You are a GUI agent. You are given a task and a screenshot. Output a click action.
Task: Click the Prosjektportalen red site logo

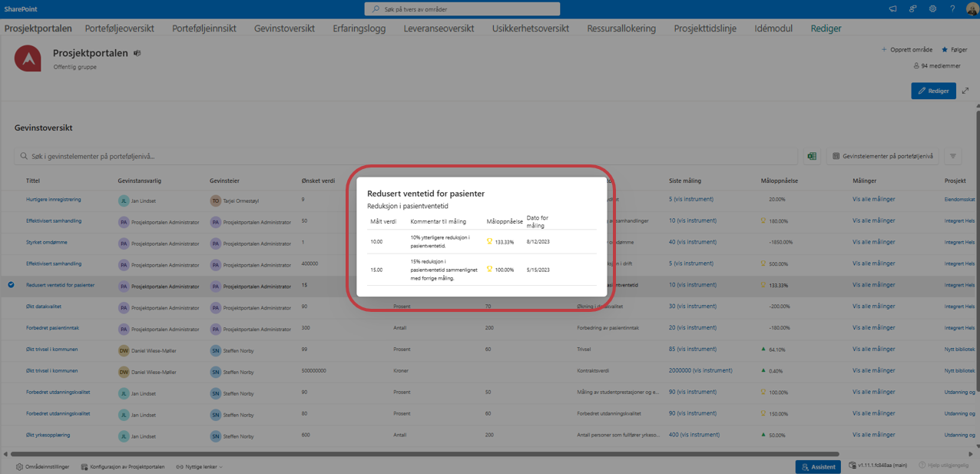(28, 58)
